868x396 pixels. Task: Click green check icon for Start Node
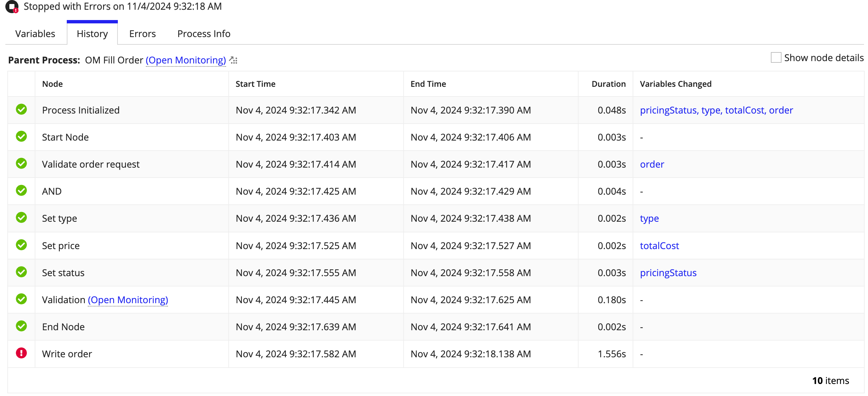coord(21,137)
